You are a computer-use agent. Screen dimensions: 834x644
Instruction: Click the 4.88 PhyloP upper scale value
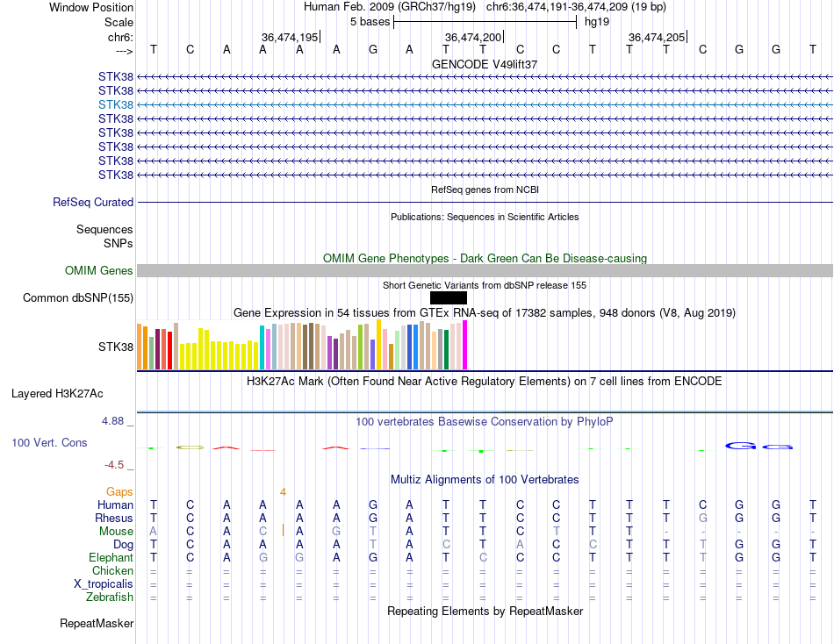click(112, 421)
